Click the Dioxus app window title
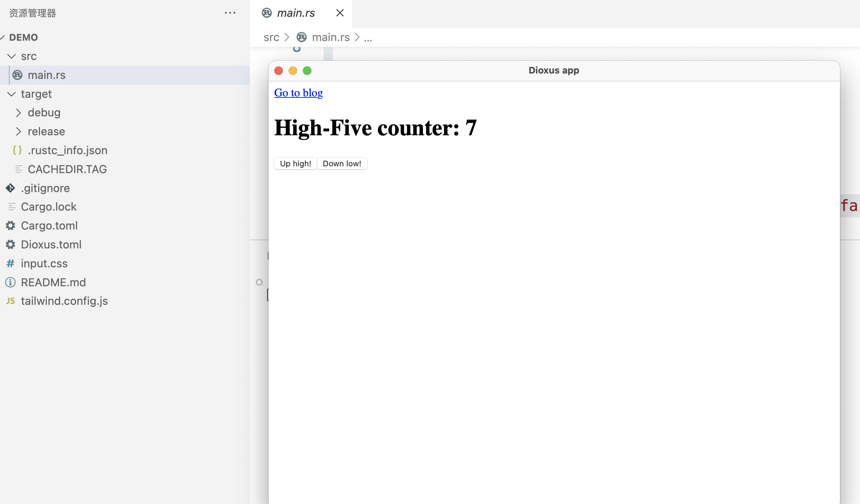Screen dimensions: 860x504 click(554, 70)
